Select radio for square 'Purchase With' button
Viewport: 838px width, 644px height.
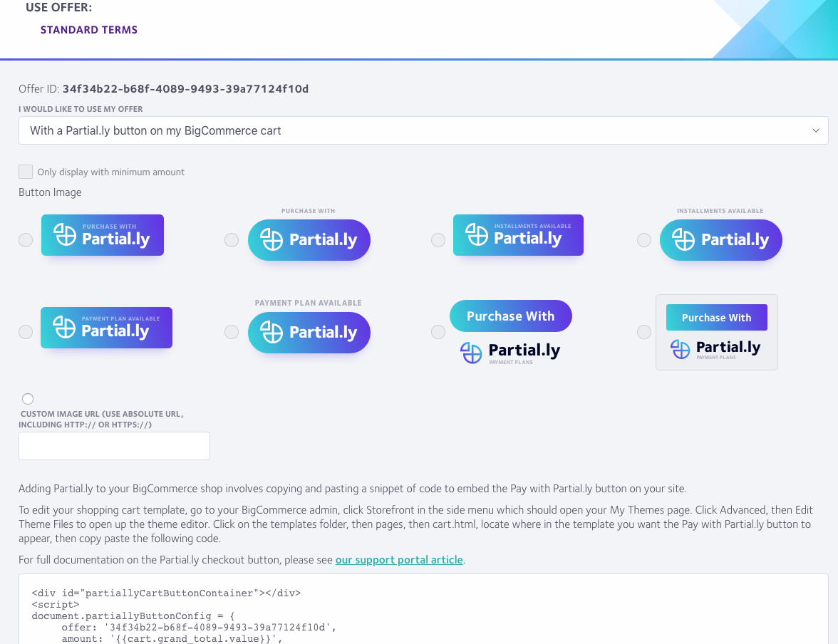point(26,240)
